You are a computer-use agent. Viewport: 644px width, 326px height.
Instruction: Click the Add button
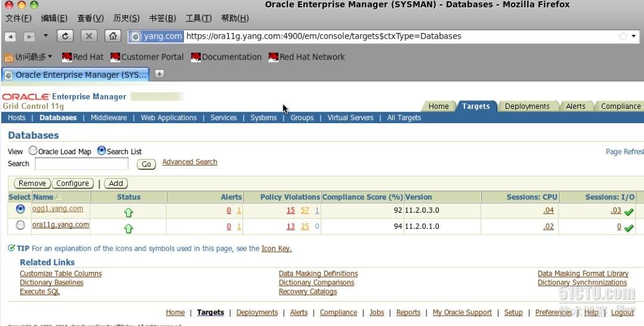116,184
